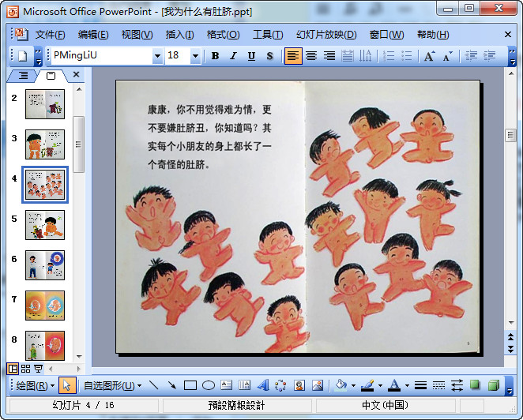Select slide 7 thumbnail
This screenshot has width=523, height=420.
[45, 306]
